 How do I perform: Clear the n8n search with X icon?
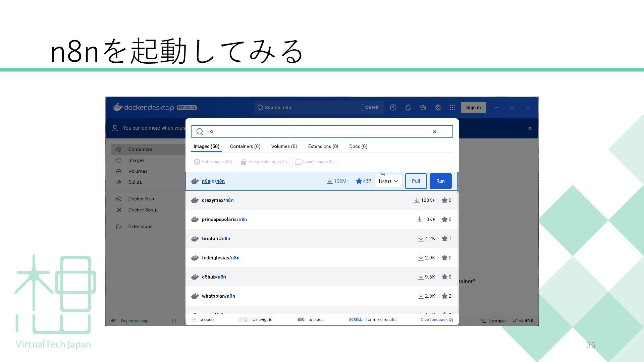pos(435,132)
